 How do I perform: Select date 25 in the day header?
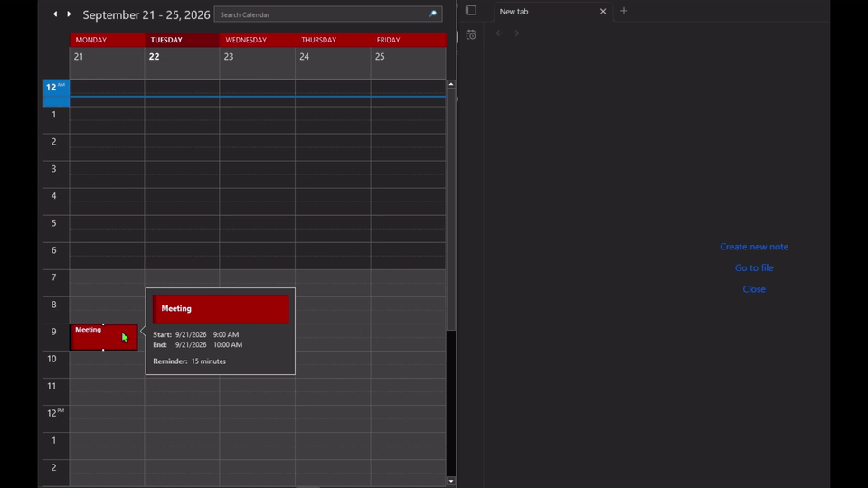coord(380,56)
